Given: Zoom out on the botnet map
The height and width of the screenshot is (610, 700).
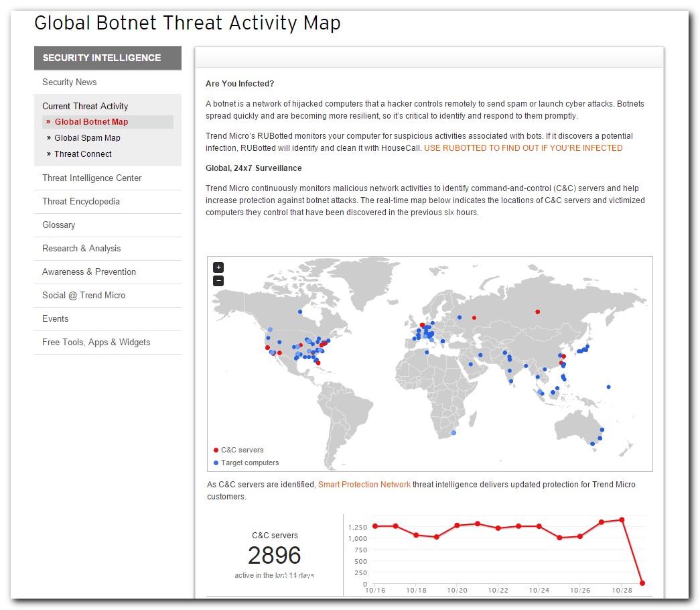Looking at the screenshot, I should (x=218, y=281).
